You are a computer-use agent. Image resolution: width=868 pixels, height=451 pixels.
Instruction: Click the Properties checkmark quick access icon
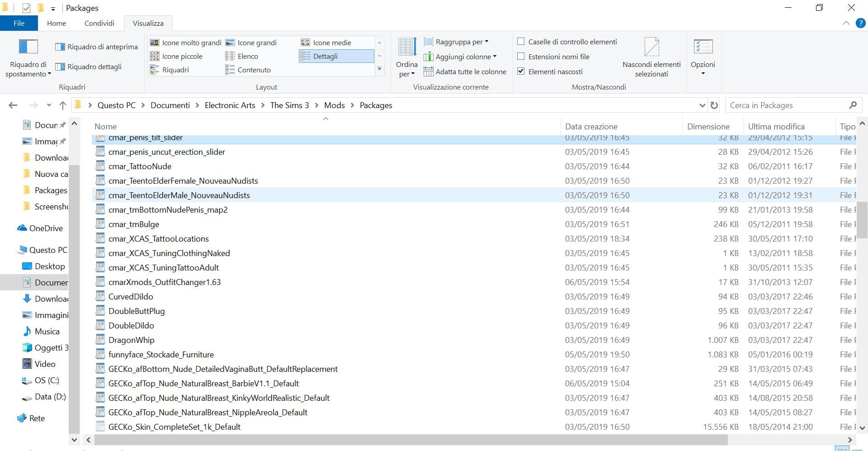click(26, 8)
